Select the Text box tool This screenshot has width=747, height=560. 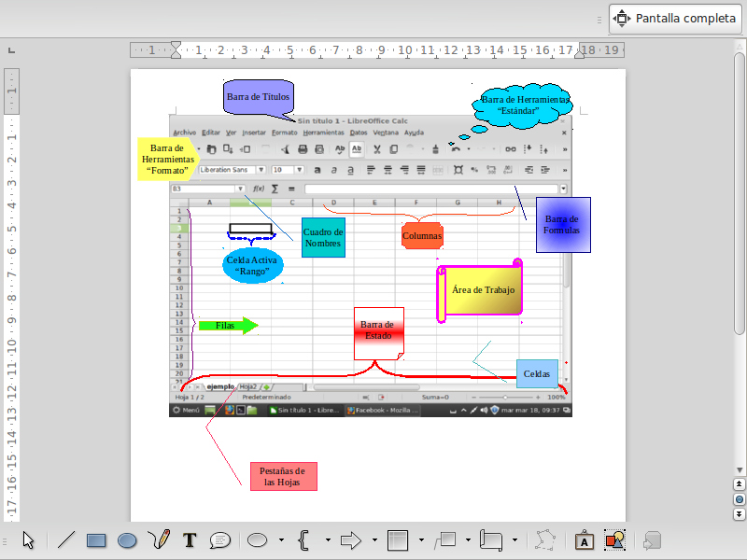tap(190, 540)
